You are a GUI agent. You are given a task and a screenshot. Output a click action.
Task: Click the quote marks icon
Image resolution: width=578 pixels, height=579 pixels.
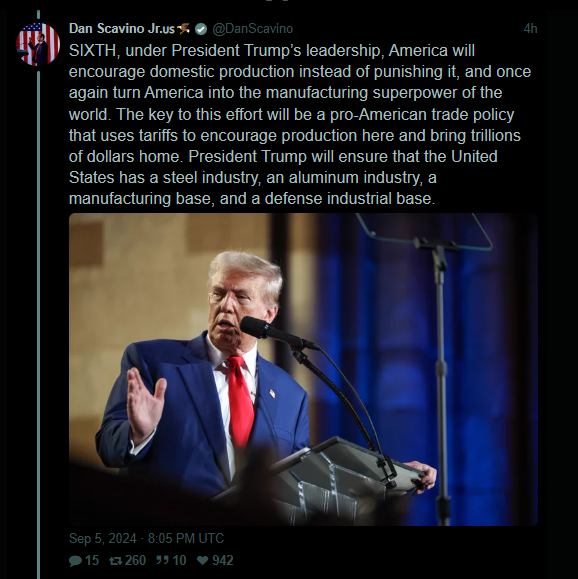[162, 560]
